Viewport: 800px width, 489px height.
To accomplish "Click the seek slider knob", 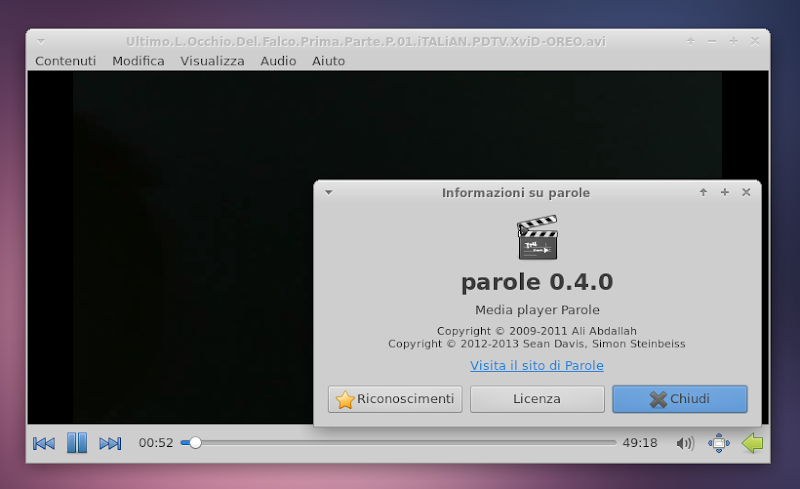I will pyautogui.click(x=195, y=443).
